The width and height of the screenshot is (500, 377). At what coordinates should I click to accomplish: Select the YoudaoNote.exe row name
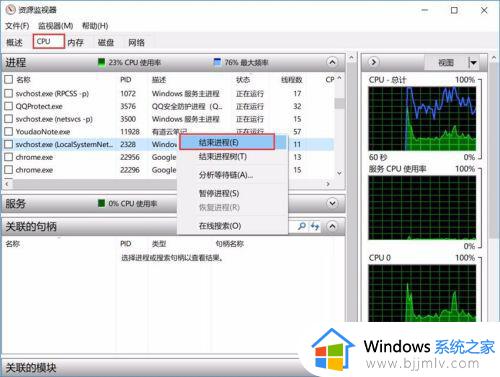[x=43, y=132]
